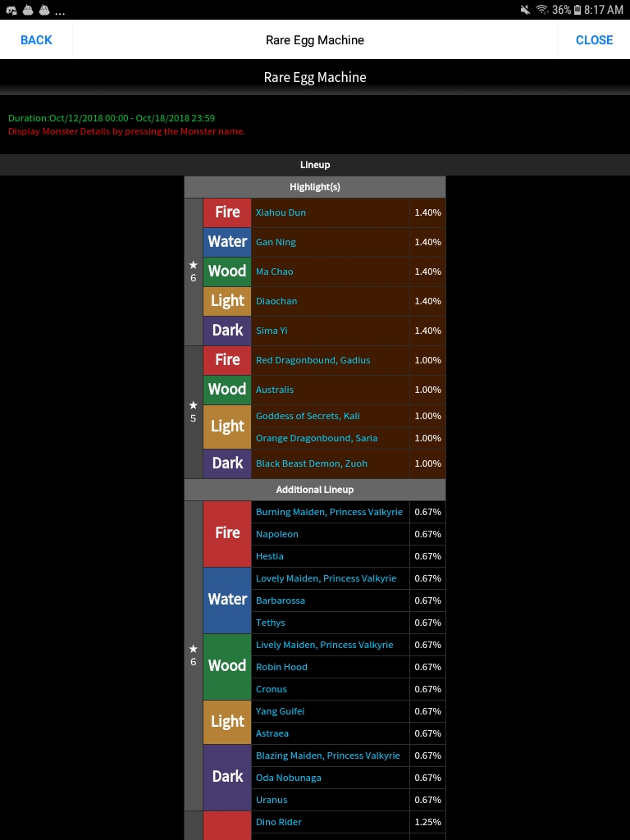630x840 pixels.
Task: Click Light attribute cell beside Diaochan
Action: point(227,301)
